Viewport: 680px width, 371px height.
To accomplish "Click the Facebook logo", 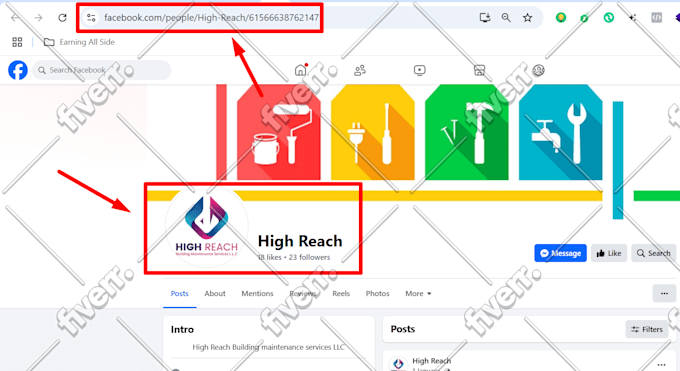I will [18, 70].
